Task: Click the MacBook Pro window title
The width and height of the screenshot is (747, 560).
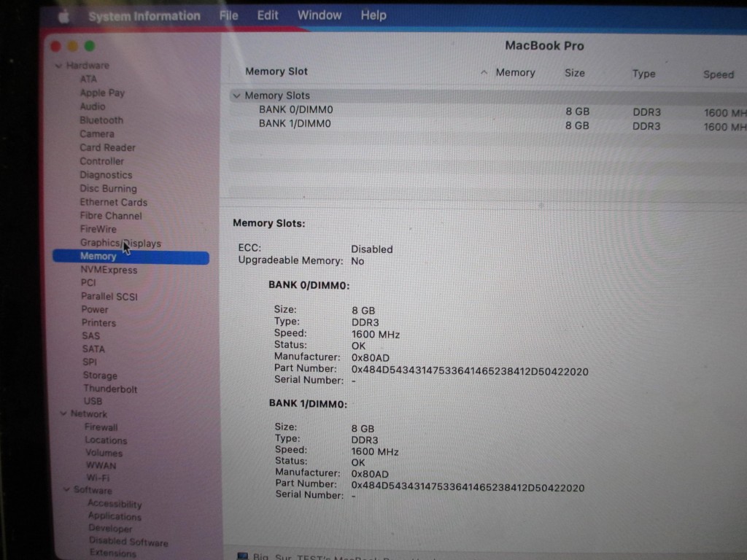Action: tap(544, 46)
